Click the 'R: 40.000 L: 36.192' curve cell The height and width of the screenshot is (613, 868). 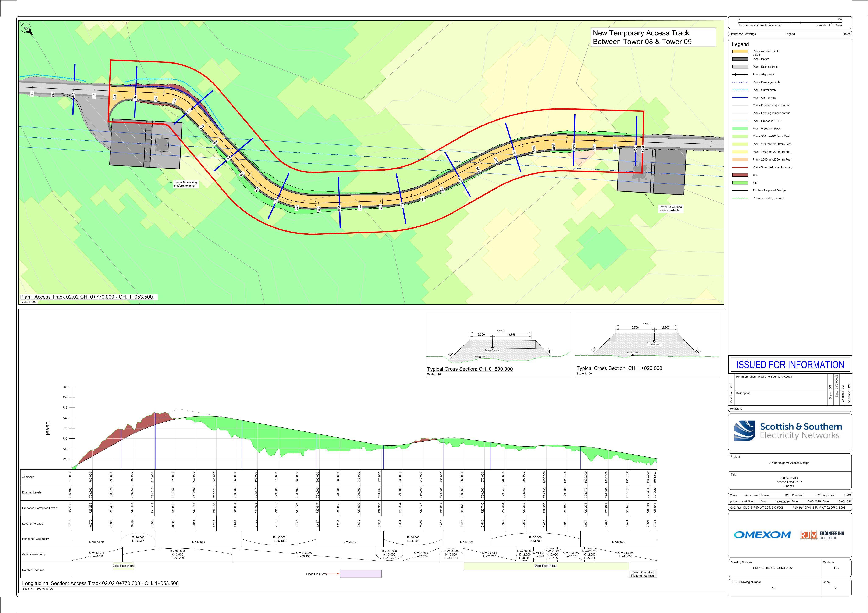coord(279,539)
